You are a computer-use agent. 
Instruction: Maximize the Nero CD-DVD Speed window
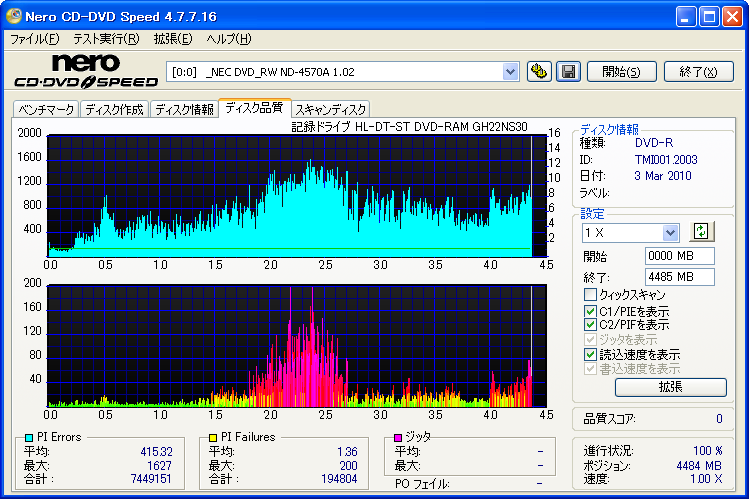709,17
